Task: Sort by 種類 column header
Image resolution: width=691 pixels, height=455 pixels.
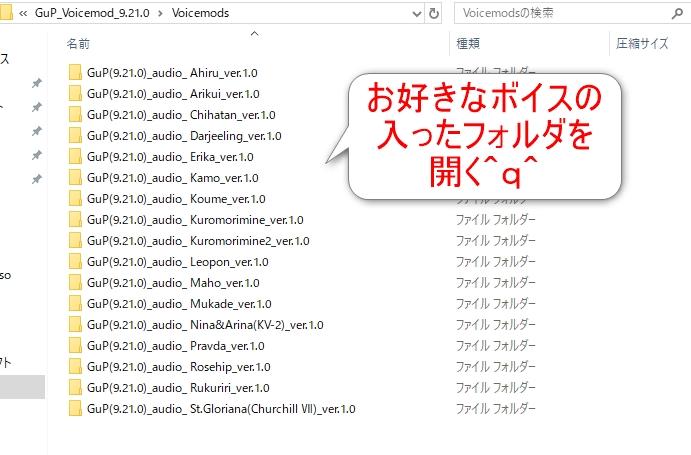Action: 468,44
